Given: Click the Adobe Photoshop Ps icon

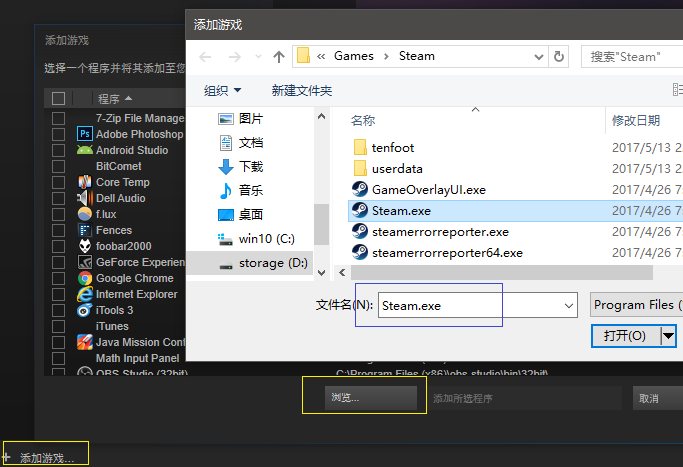Looking at the screenshot, I should pyautogui.click(x=85, y=134).
